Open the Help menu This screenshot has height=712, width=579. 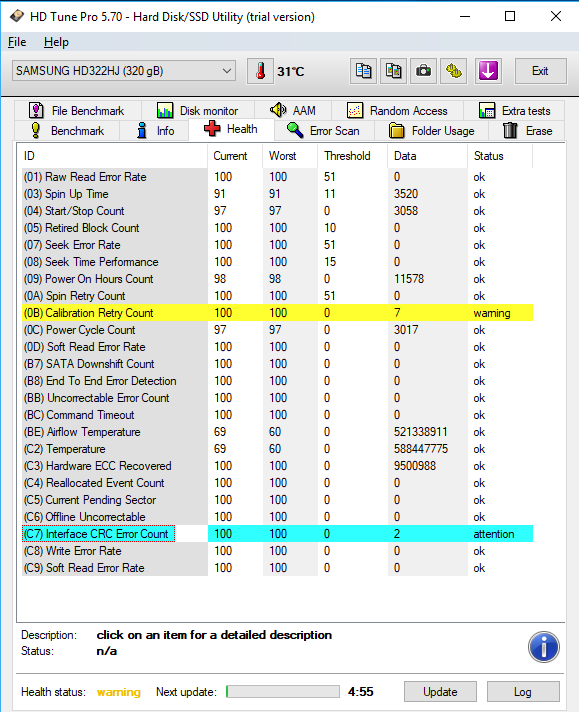coord(56,42)
